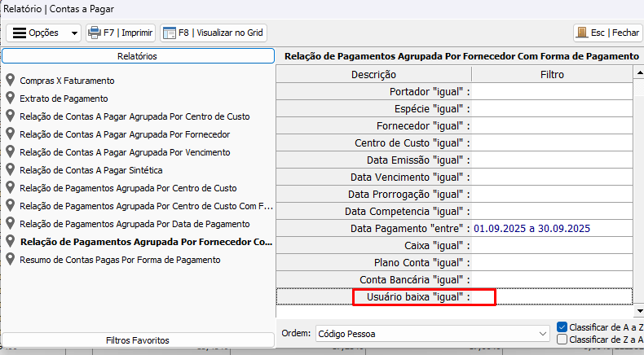Select Relação de Contas A Pagar Agrupada Por Vencimento
This screenshot has width=644, height=355.
(125, 152)
